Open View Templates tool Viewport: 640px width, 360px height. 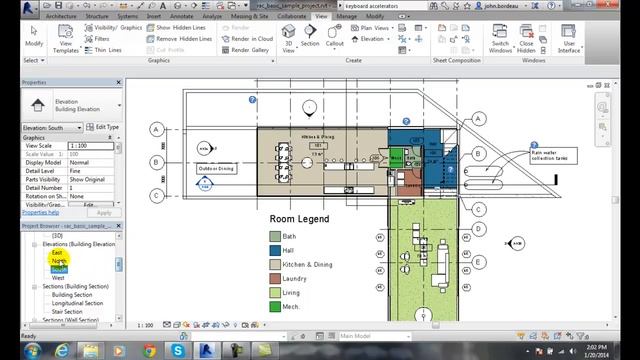coord(65,39)
